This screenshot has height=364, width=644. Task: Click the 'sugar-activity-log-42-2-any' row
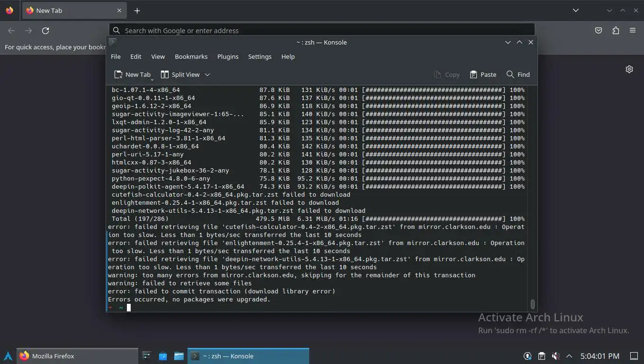(x=318, y=130)
